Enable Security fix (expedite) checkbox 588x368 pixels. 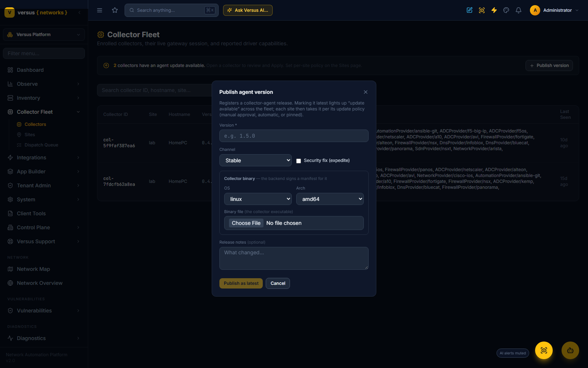tap(299, 161)
